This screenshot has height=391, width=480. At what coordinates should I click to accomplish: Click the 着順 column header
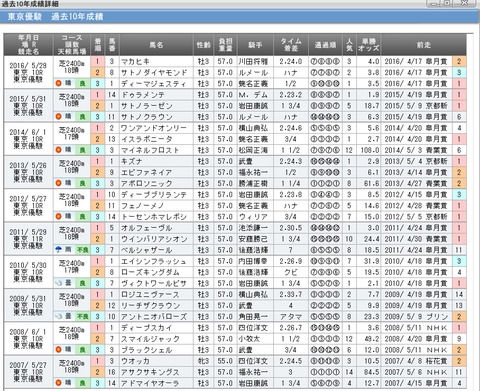(98, 45)
